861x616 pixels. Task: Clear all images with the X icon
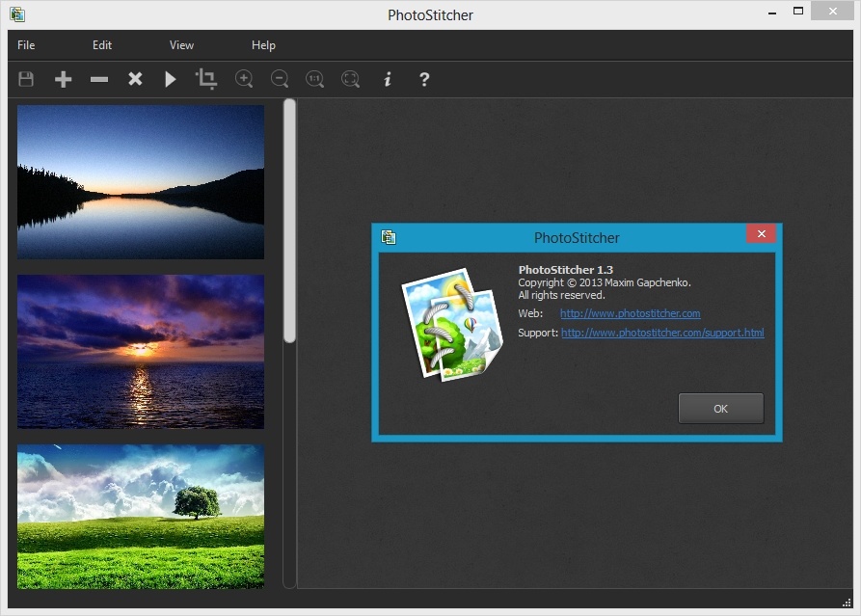tap(135, 79)
